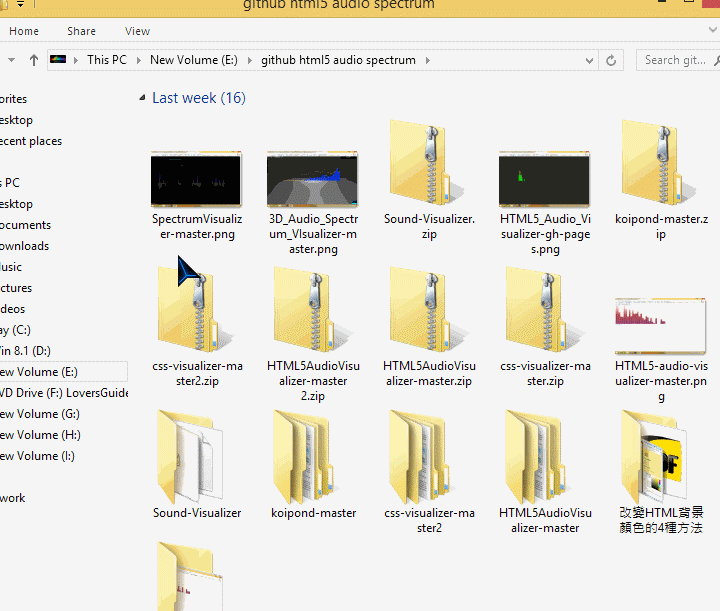Screen dimensions: 720x611
Task: Open address bar history dropdown
Action: click(589, 61)
